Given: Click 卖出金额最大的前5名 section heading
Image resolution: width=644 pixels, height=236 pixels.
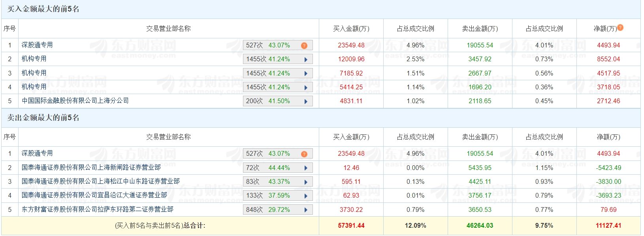Looking at the screenshot, I should click(43, 118).
